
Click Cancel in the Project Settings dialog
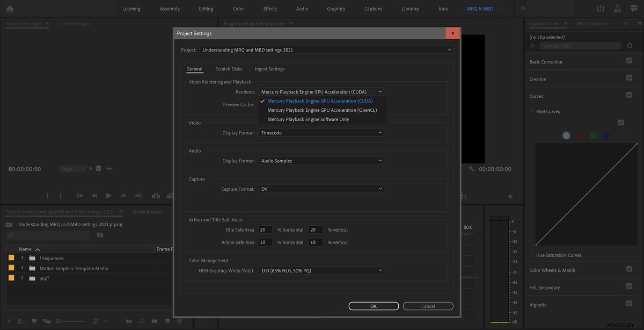(x=428, y=306)
